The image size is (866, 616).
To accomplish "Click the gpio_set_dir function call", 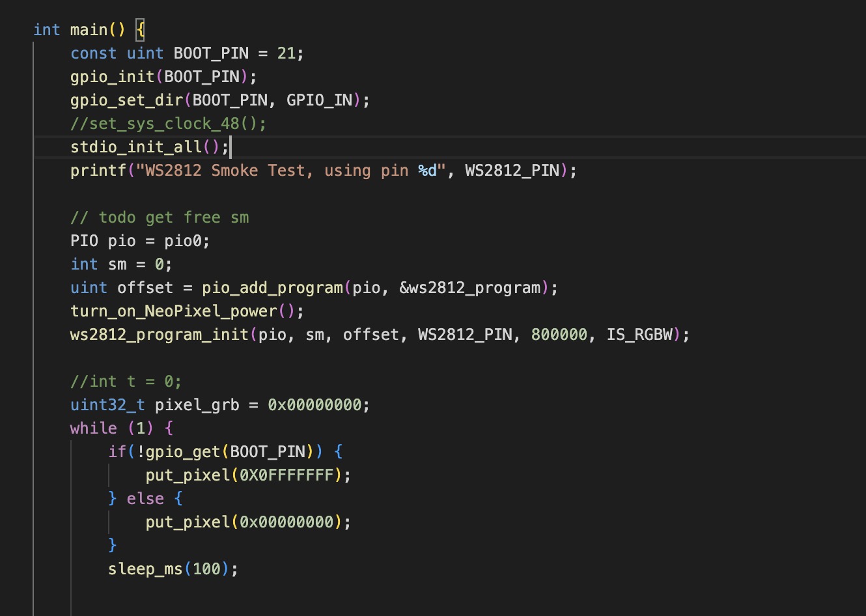I will pos(126,100).
